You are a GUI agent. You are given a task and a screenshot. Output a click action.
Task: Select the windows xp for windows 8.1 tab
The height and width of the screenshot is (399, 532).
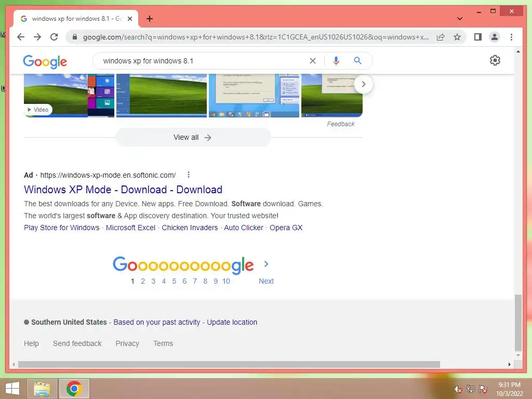point(76,19)
